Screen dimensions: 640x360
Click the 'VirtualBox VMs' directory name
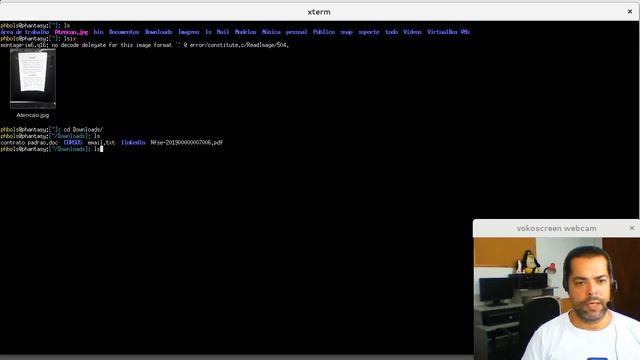tap(448, 32)
